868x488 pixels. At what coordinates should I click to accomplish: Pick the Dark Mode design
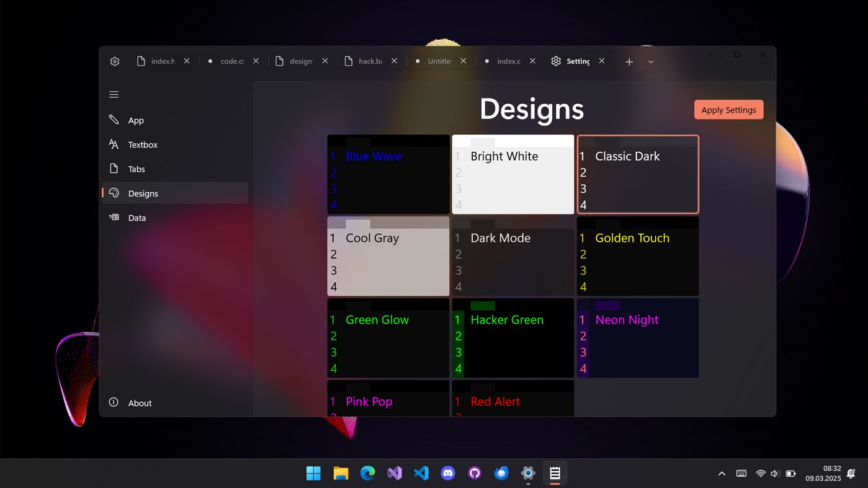[x=513, y=256]
